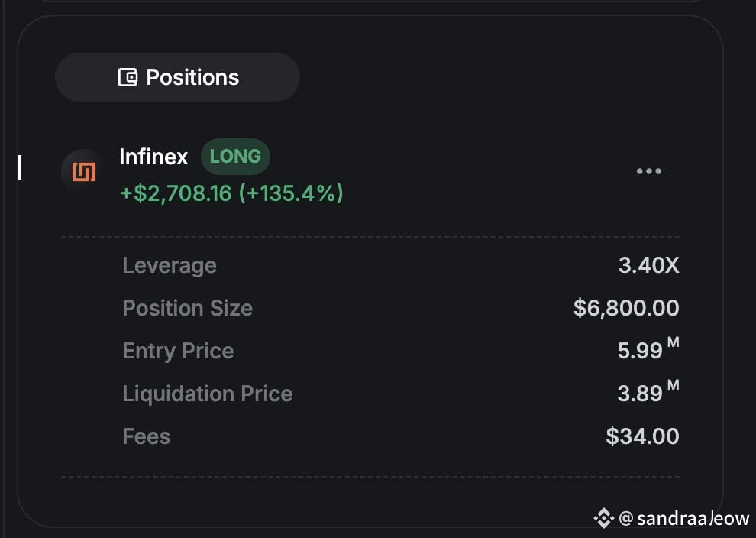Click the Leverage label

tap(170, 265)
